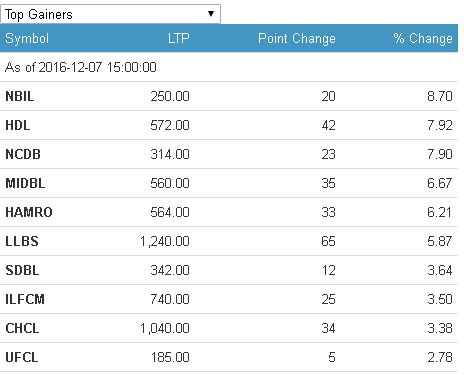Open the HAMRO symbol link

tap(29, 212)
